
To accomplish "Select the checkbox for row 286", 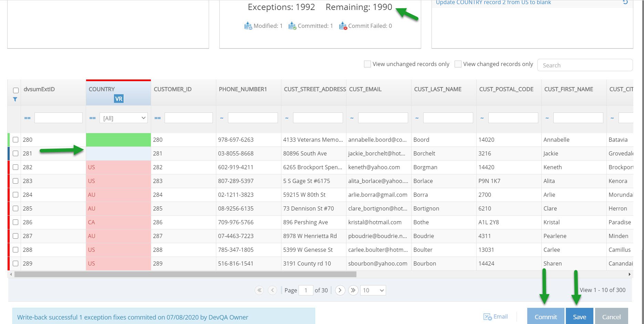I will (15, 222).
